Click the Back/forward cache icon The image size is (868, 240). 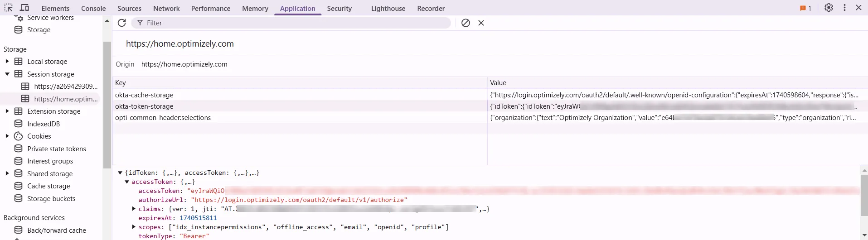point(19,230)
